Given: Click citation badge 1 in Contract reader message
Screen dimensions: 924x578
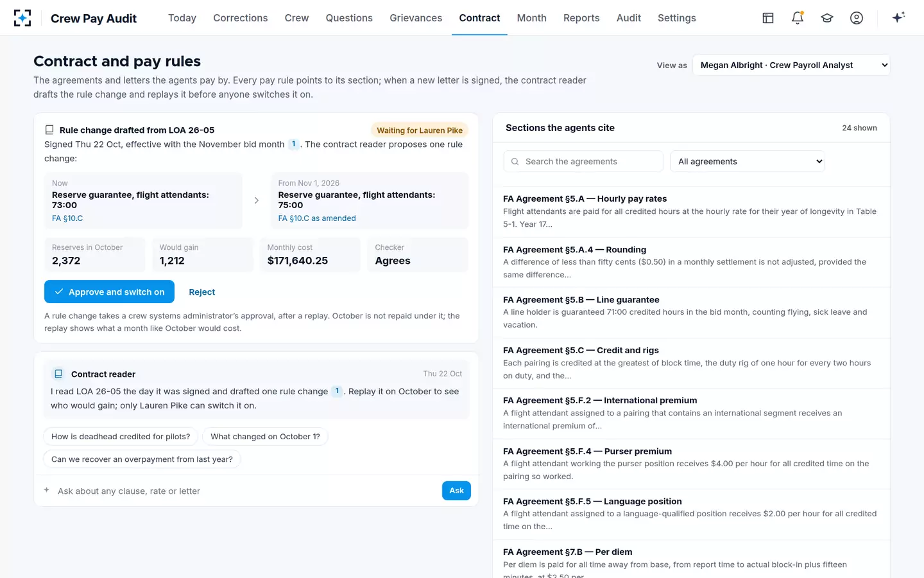Looking at the screenshot, I should coord(337,391).
